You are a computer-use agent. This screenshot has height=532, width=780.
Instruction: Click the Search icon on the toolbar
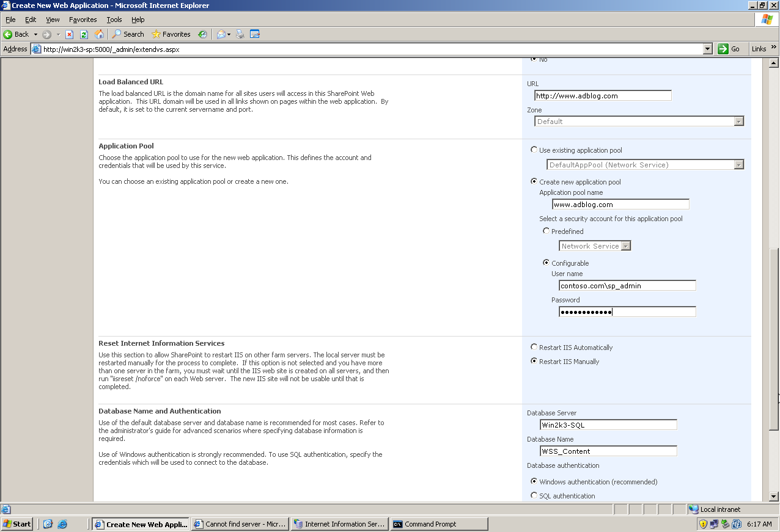[116, 34]
